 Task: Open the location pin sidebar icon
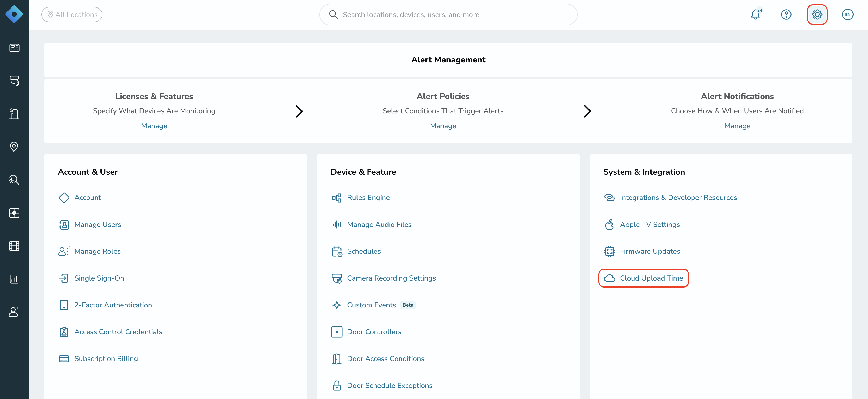tap(14, 147)
